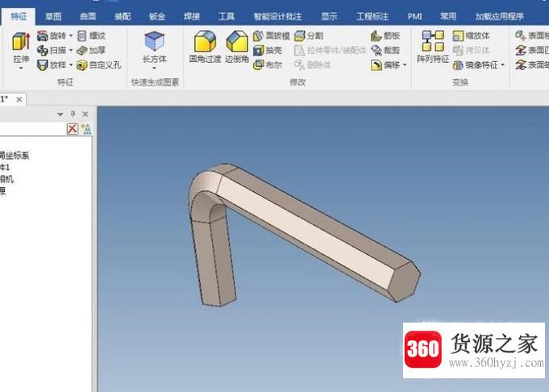This screenshot has height=392, width=549.
Task: Click the greyed 删除体 tool
Action: tap(313, 65)
